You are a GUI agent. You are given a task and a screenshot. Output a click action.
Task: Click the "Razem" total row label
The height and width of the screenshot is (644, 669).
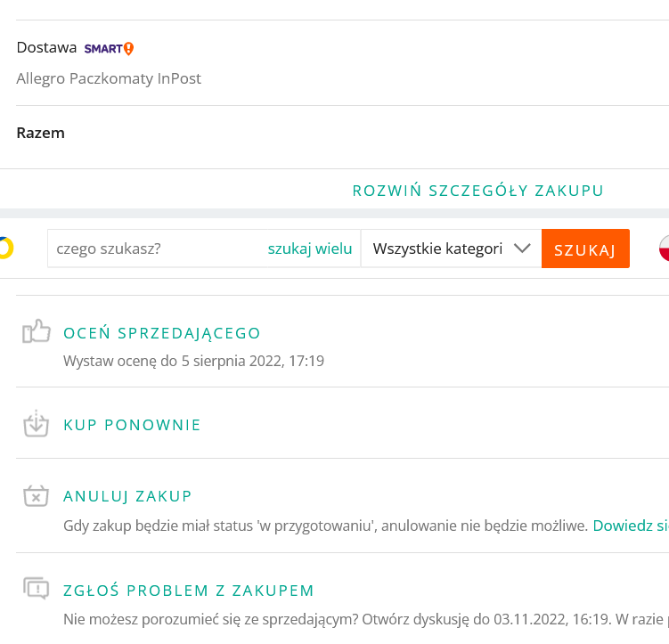40,133
